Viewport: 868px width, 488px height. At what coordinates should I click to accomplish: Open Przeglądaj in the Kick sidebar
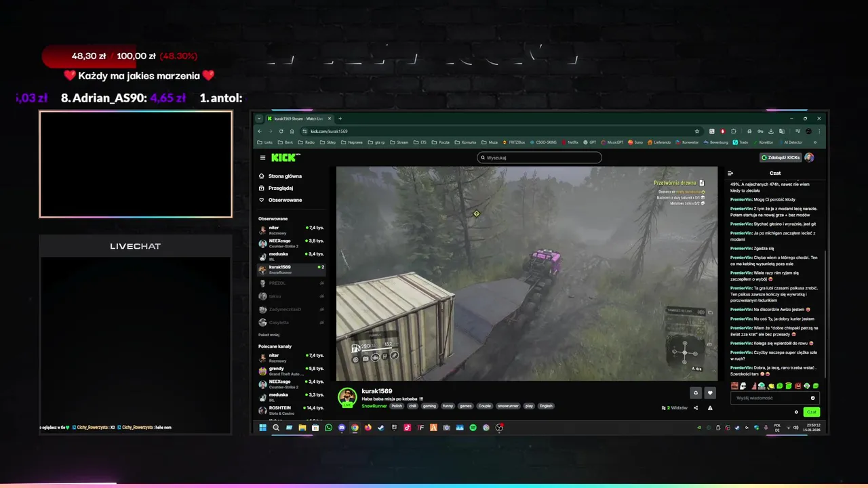click(277, 188)
